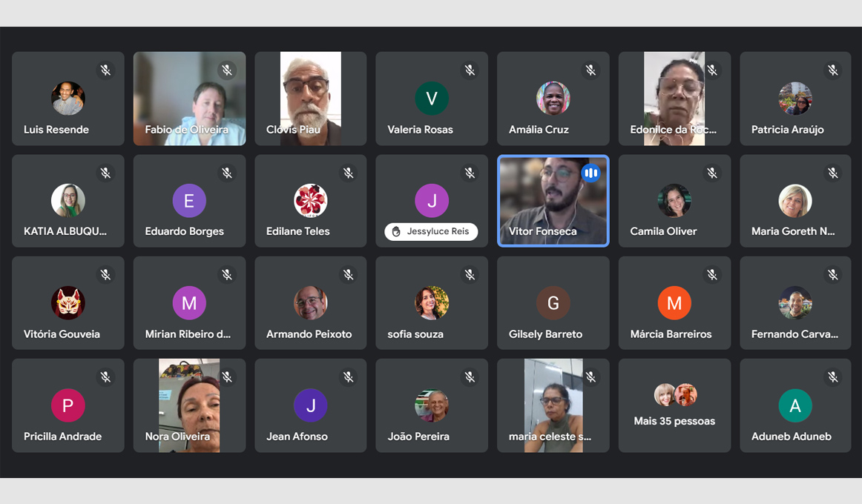The image size is (862, 504).
Task: Click Gilsely Barreto brown G avatar
Action: (x=553, y=302)
